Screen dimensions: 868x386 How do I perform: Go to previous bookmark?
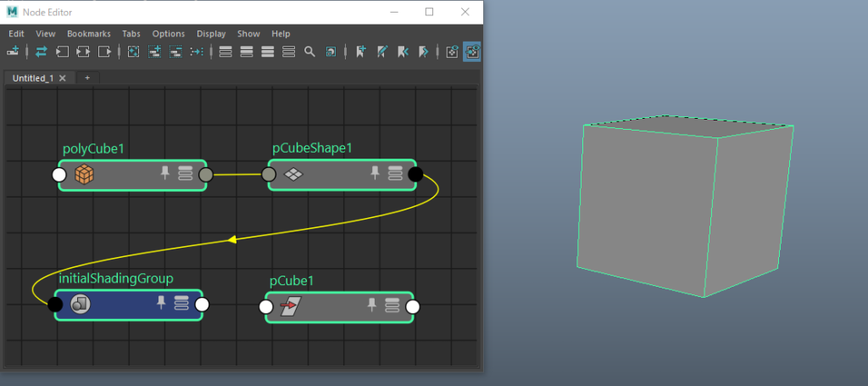[403, 52]
